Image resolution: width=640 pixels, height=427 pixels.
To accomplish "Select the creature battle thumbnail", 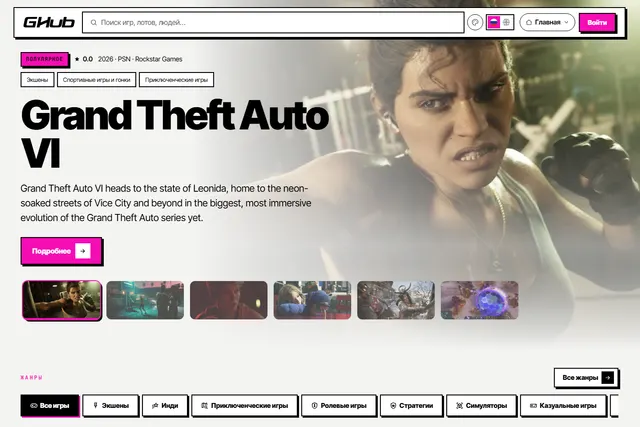I will coord(396,300).
